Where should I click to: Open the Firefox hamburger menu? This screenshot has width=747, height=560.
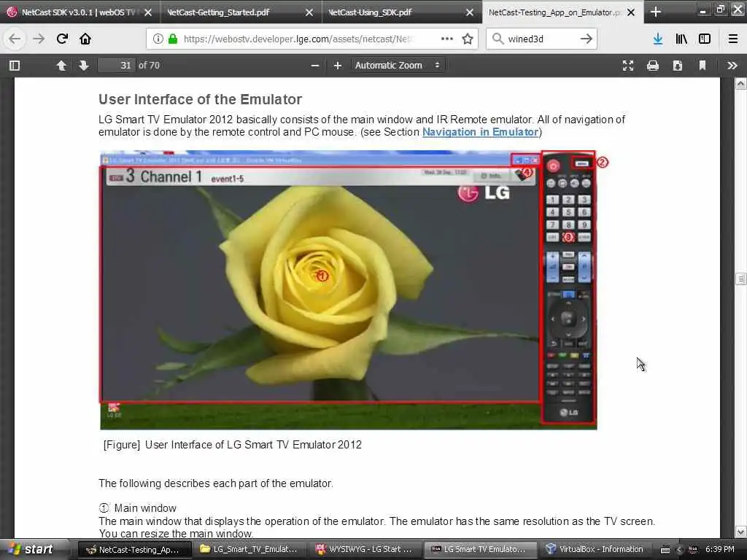point(733,39)
